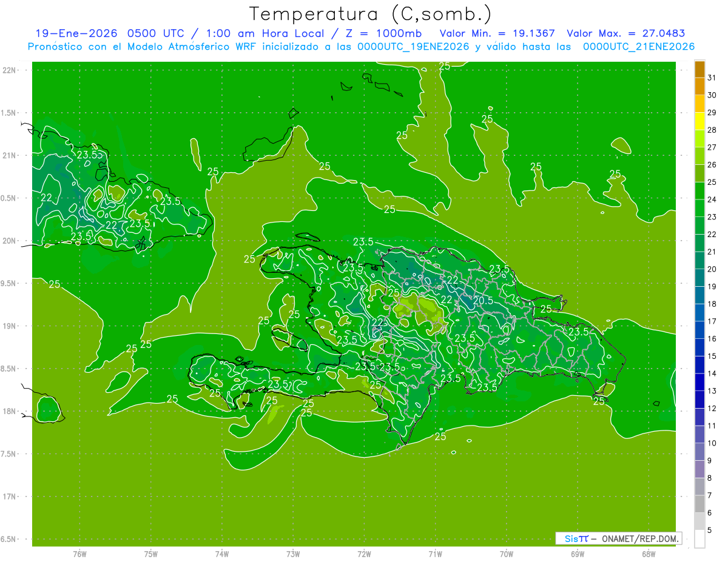Select the end time '0000UTC_21ENE2026'
The height and width of the screenshot is (562, 728).
click(x=638, y=47)
